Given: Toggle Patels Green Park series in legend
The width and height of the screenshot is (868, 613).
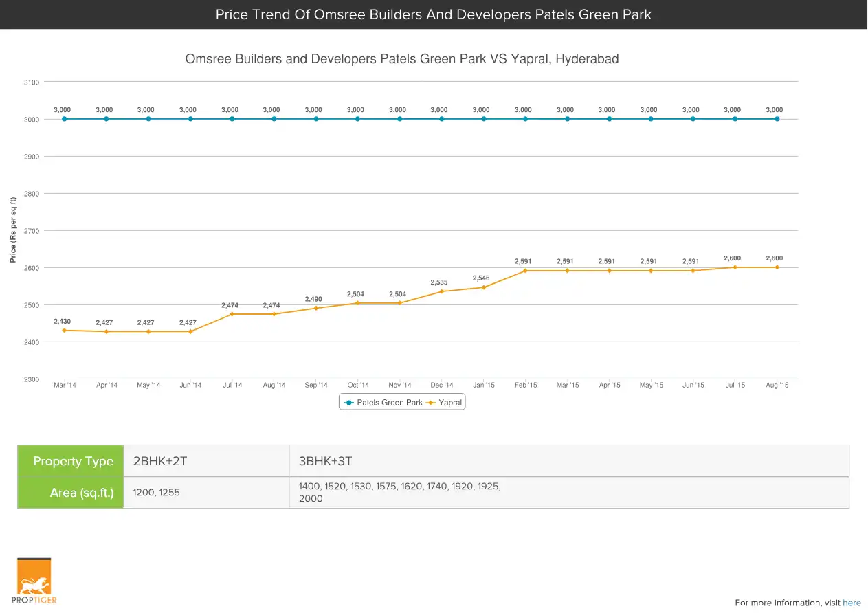Looking at the screenshot, I should [383, 403].
